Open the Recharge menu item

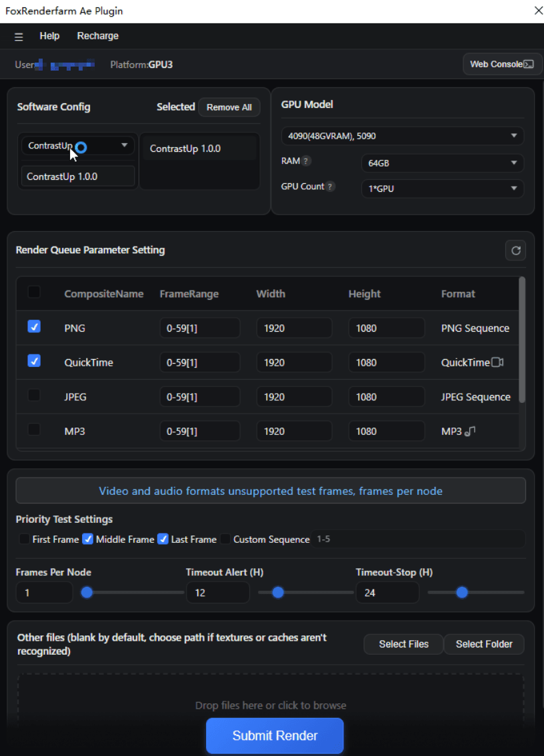97,36
